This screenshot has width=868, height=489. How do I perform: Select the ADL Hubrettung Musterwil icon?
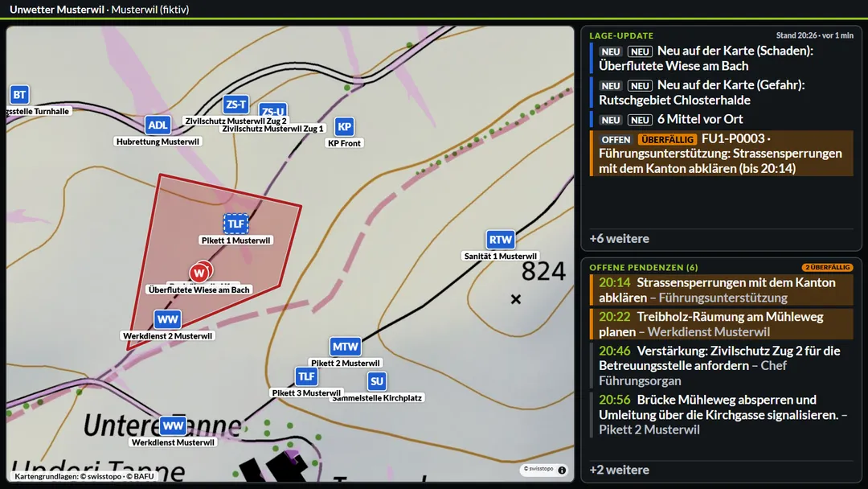point(158,125)
